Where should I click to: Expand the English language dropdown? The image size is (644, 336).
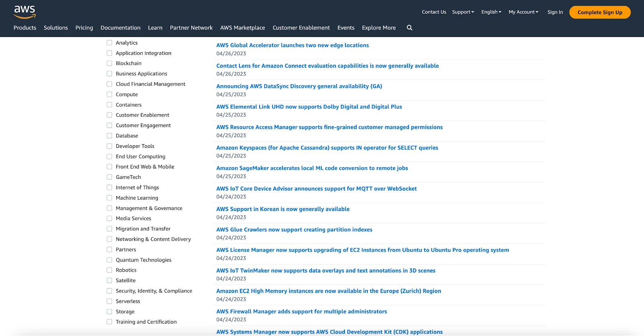491,12
